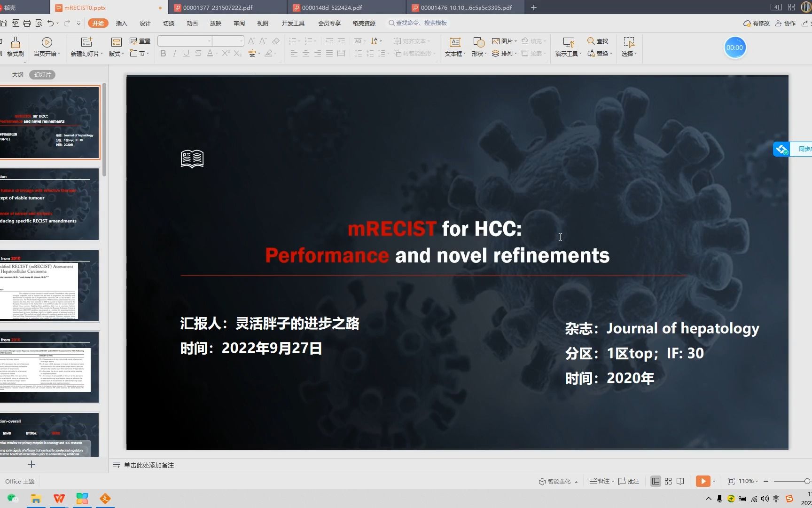Click the Print icon in quick access bar
The image size is (812, 508).
27,23
